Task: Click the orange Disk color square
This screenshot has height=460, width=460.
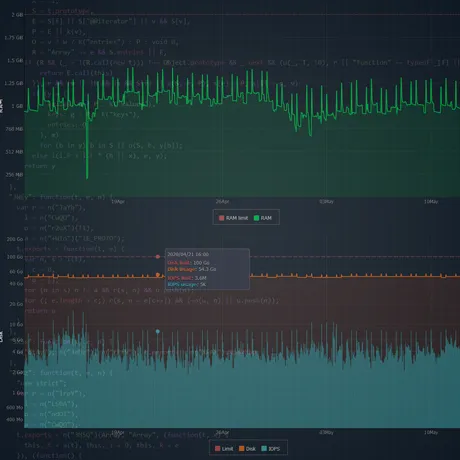Action: (242, 449)
